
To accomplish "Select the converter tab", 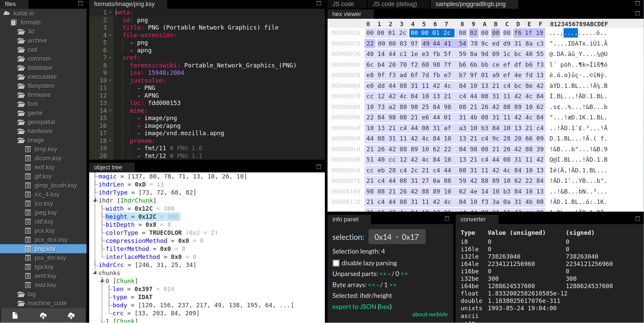I will [473, 219].
